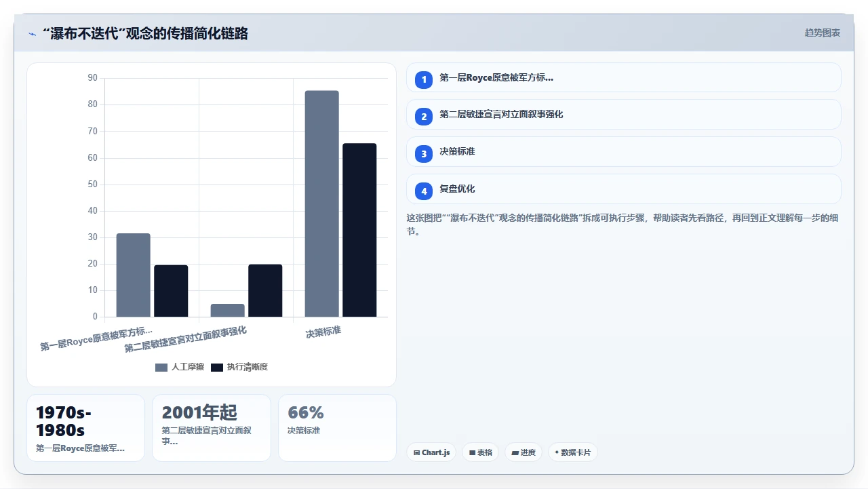Open the 1970s-1980s data card

pos(85,428)
